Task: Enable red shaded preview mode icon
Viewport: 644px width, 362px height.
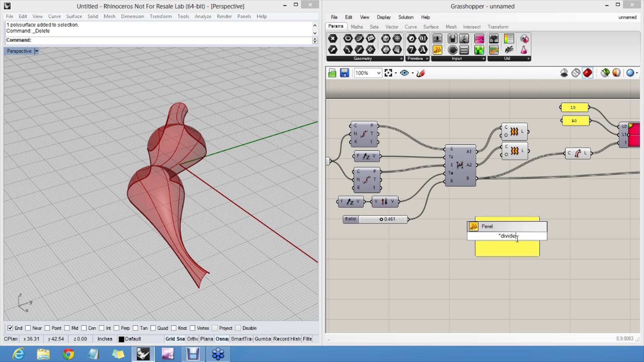Action: click(587, 73)
